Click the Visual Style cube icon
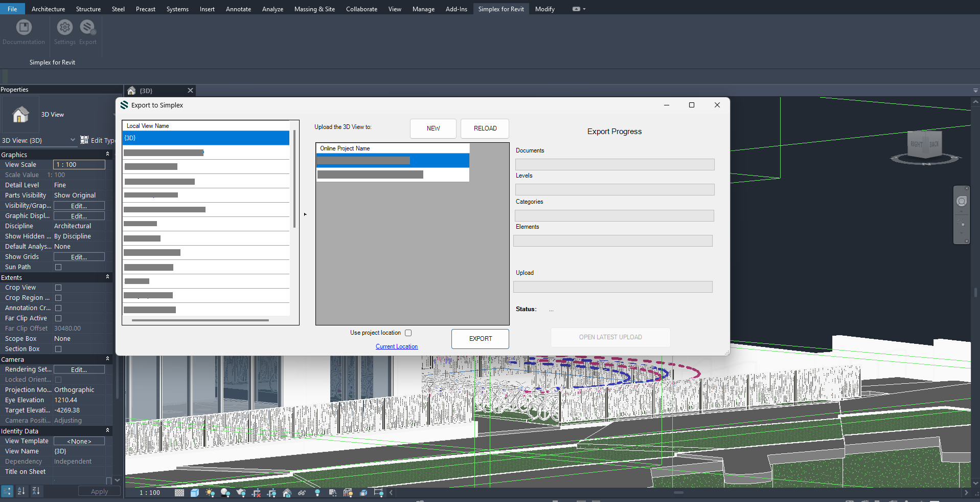This screenshot has width=980, height=502. click(194, 493)
